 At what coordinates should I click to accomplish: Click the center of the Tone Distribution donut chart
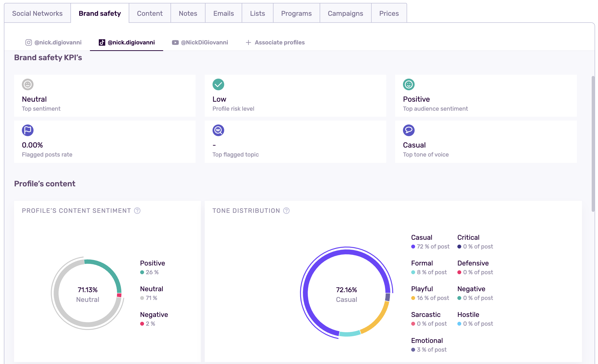tap(346, 294)
